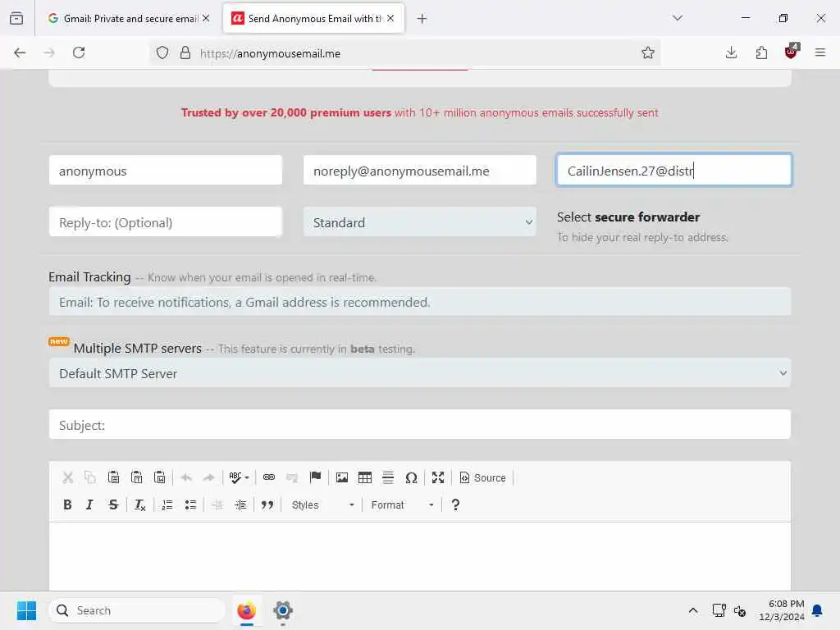
Task: Insert special character Omega icon
Action: (x=411, y=477)
